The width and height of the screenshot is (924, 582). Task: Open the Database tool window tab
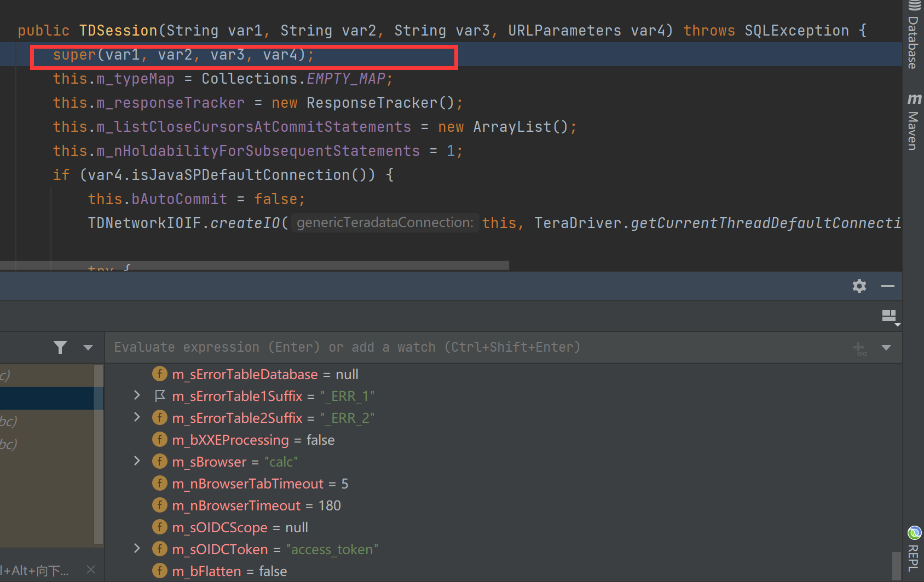(914, 36)
